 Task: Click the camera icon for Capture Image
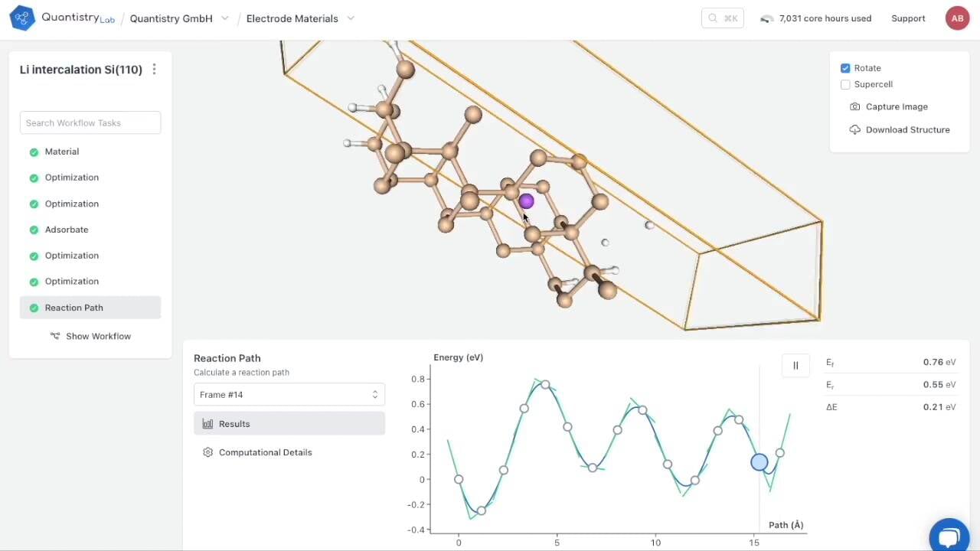coord(855,107)
